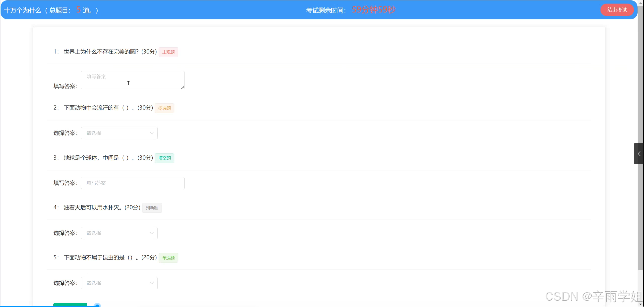Click the 主观题 question type badge
The width and height of the screenshot is (644, 307).
[168, 52]
